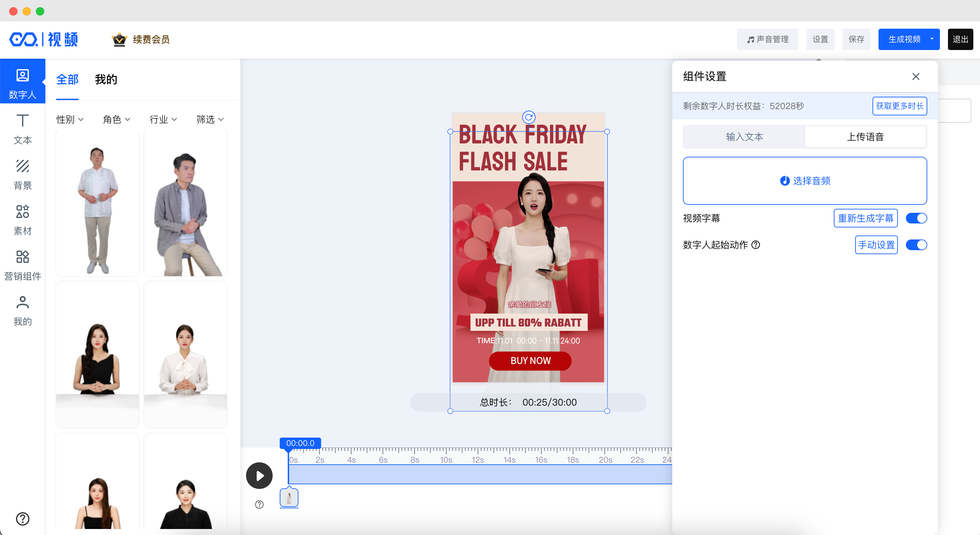Click the rotate handle above the avatar
980x535 pixels.
pos(528,117)
